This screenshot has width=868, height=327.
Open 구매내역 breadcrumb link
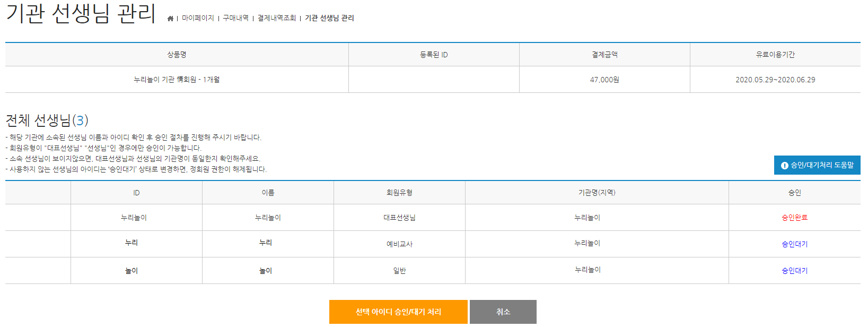tap(235, 18)
